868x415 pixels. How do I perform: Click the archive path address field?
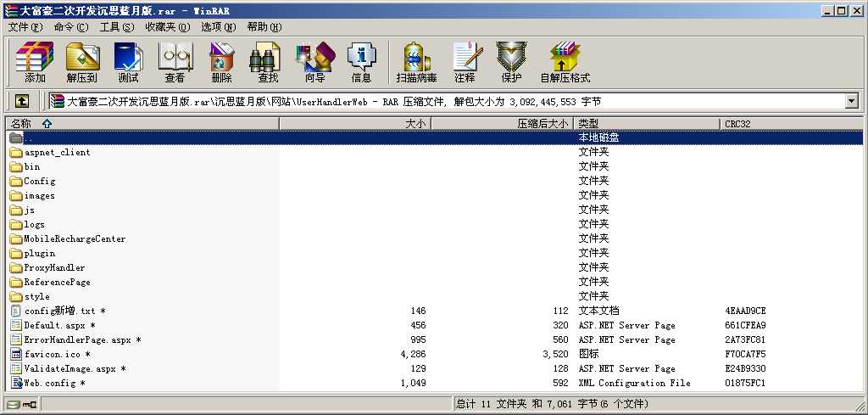click(x=448, y=101)
